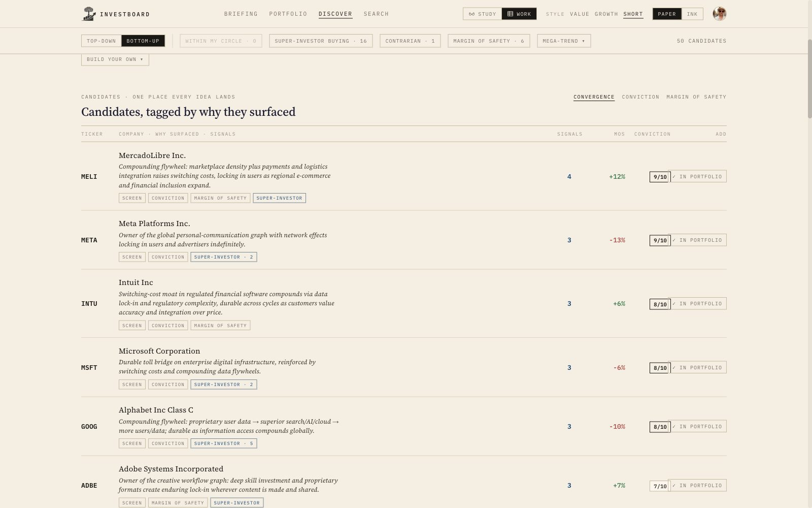
Task: Switch to Work mode
Action: point(519,14)
